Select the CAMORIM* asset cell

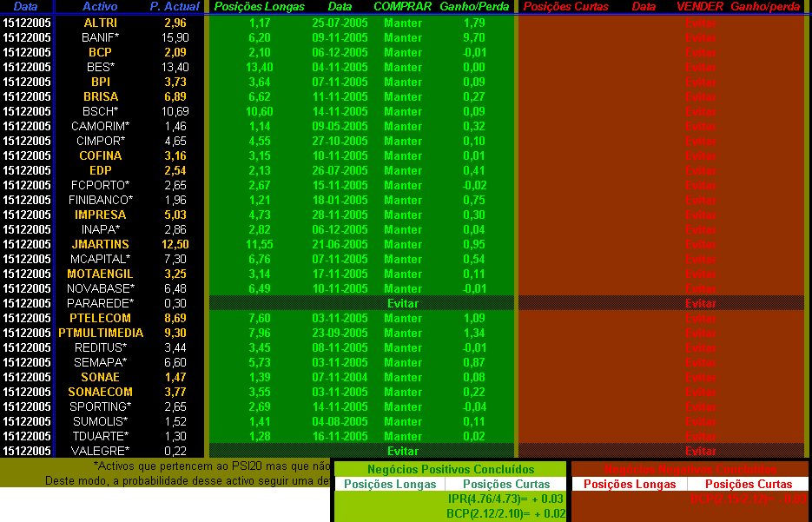coord(100,126)
